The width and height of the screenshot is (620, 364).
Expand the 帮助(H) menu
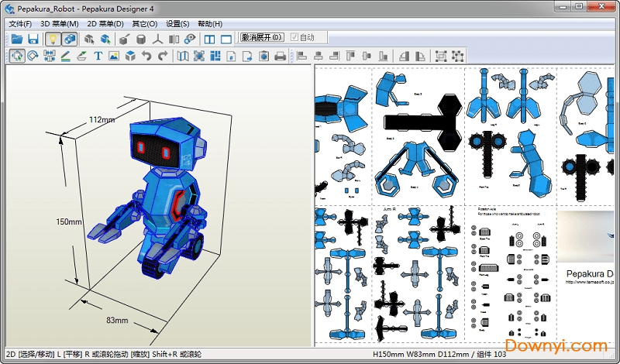point(210,24)
